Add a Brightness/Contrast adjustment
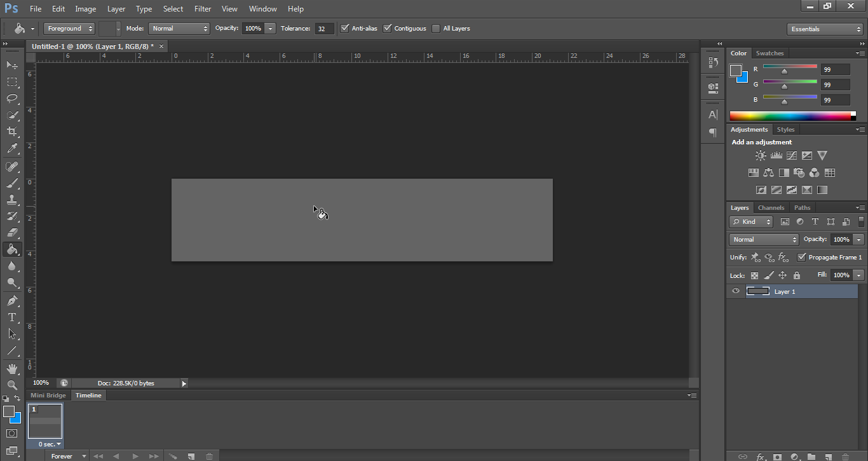 point(761,155)
